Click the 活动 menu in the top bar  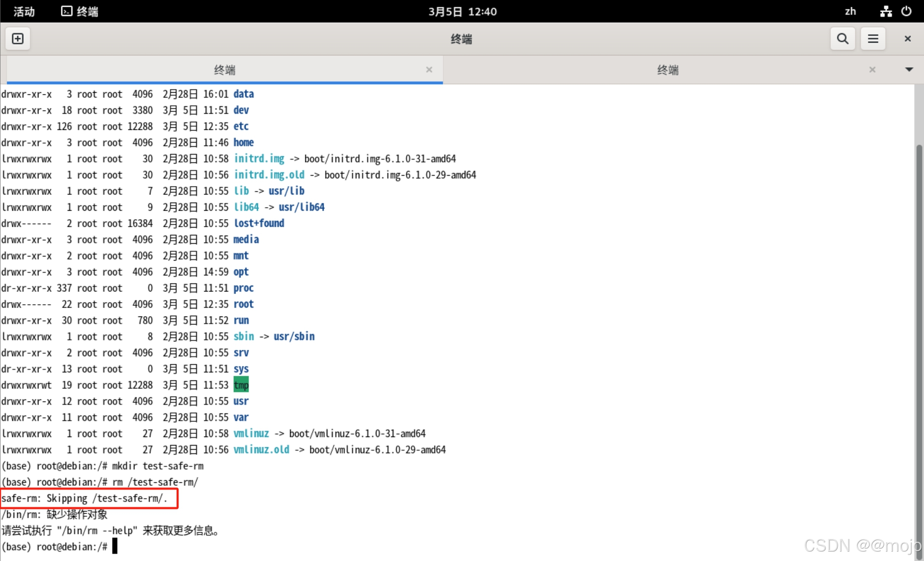coord(24,11)
